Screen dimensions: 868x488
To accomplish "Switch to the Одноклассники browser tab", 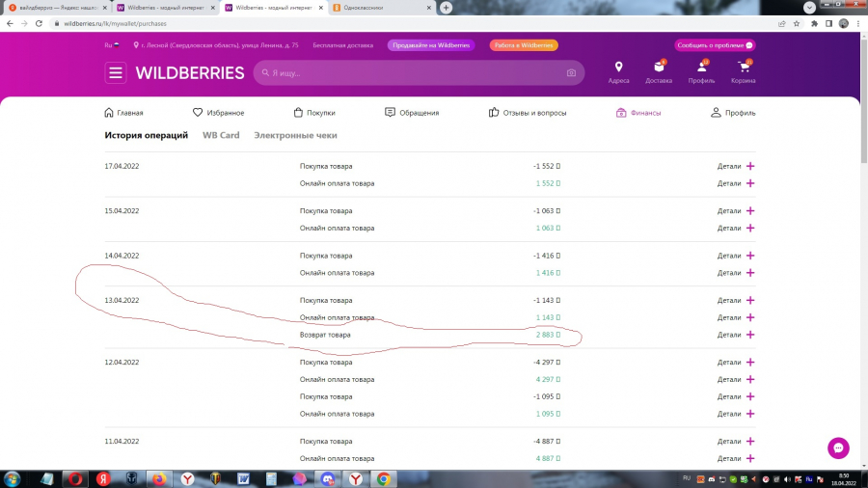I will [x=381, y=8].
